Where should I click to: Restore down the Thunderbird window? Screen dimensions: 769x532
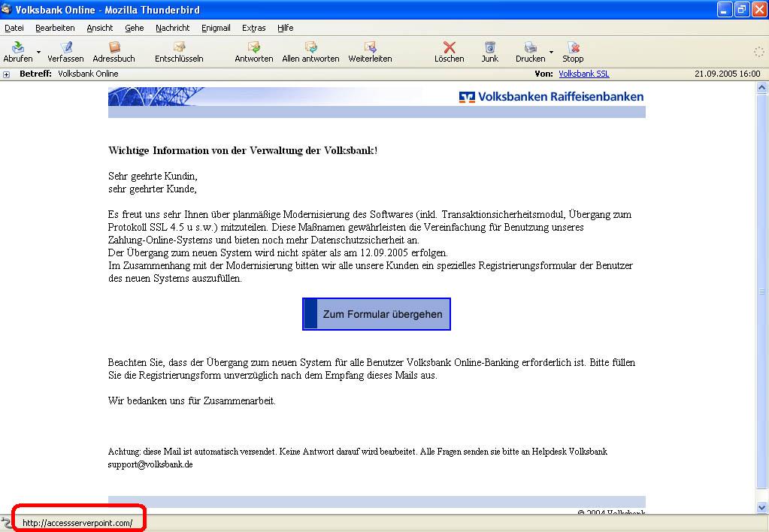(742, 9)
